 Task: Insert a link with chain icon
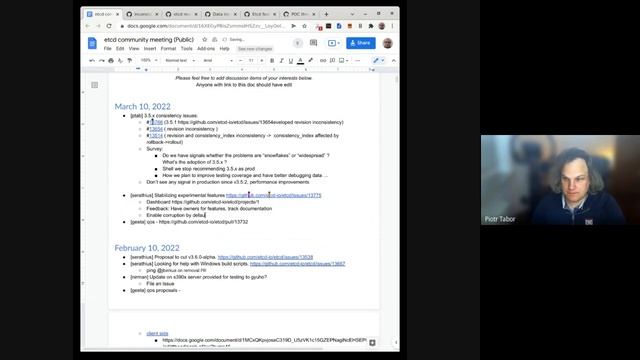pos(323,60)
